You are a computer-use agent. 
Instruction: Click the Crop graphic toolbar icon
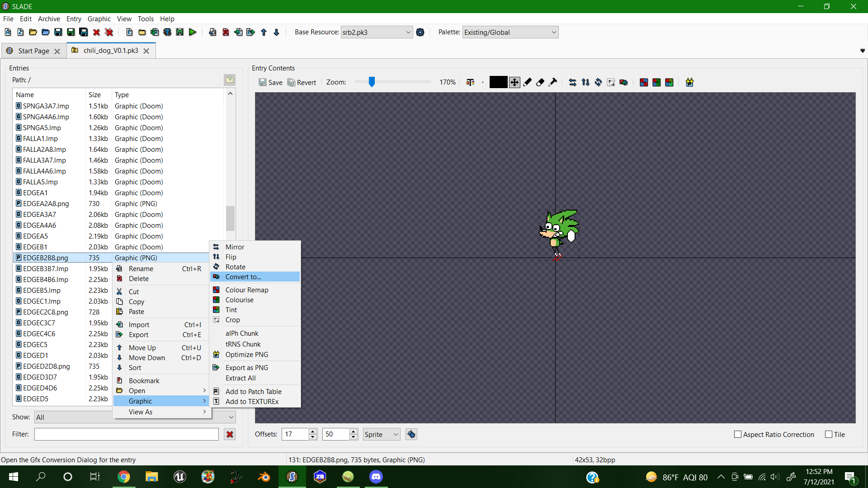click(611, 82)
